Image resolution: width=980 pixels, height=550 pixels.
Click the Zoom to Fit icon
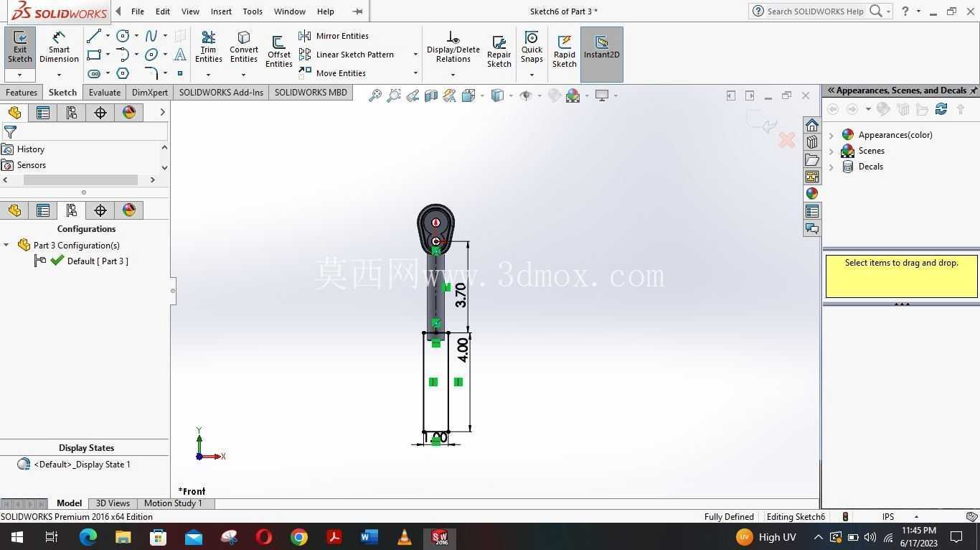374,95
